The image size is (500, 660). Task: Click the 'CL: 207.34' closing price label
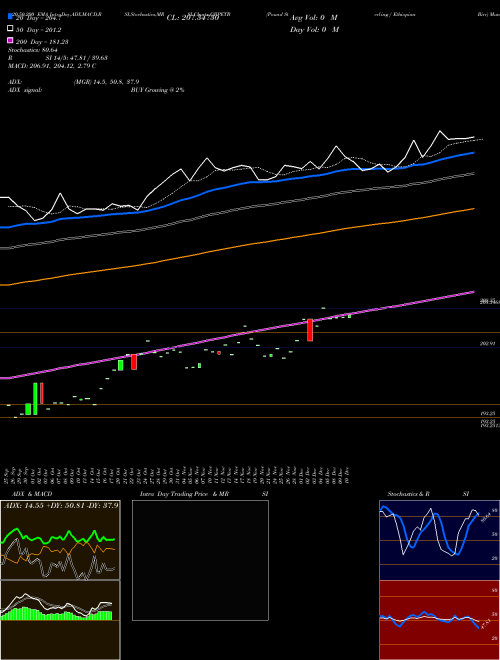click(x=193, y=18)
